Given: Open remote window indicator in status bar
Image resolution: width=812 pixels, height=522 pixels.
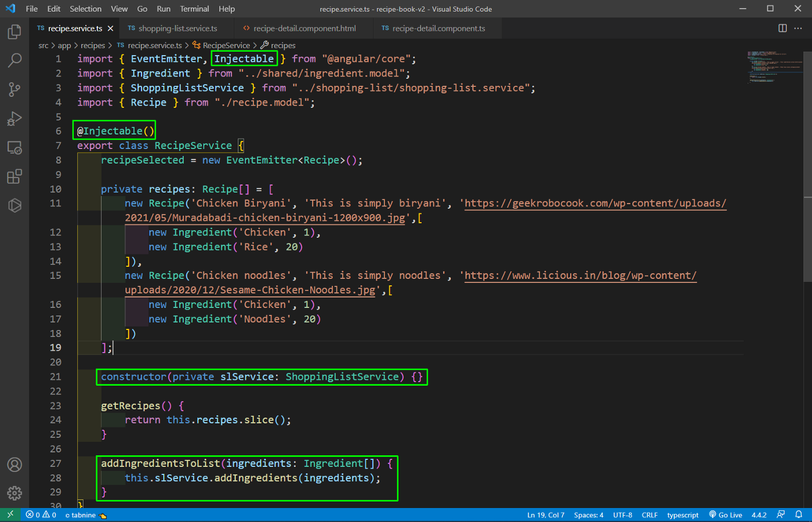Looking at the screenshot, I should pyautogui.click(x=10, y=515).
